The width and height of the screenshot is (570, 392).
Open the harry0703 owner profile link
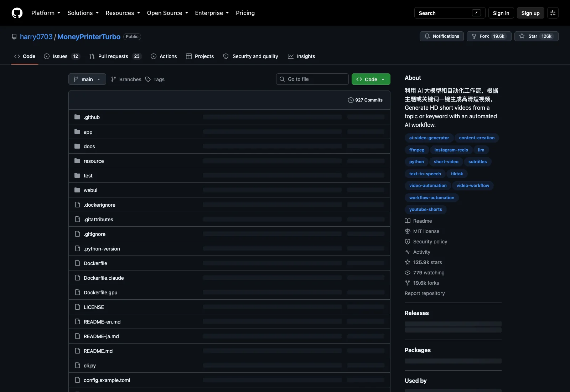[x=36, y=37]
